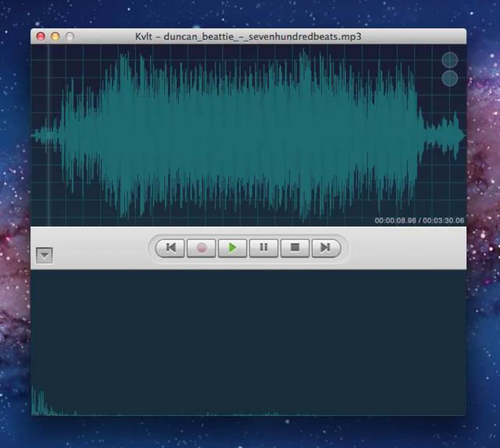Seek to the middle of the waveform display

click(248, 135)
